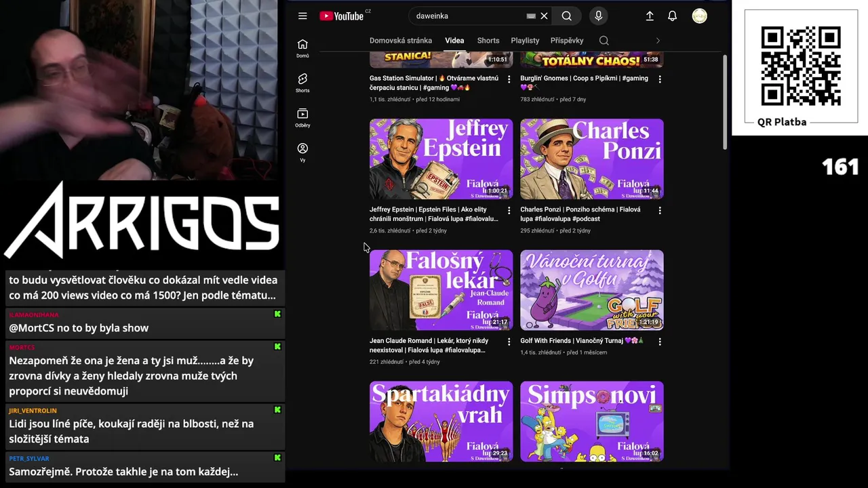Open Domů in sidebar
The height and width of the screenshot is (488, 868).
[302, 48]
